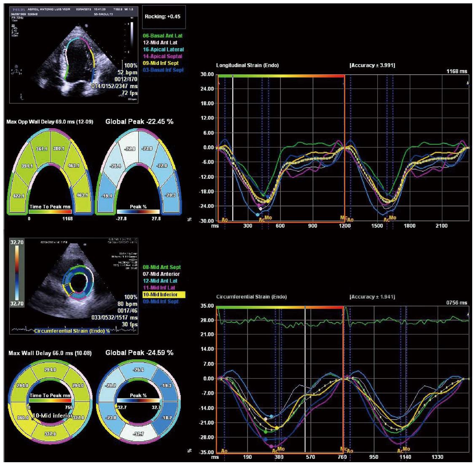
Task: Select the highlighted 10-Mid Inferior legend entry
Action: [x=164, y=295]
